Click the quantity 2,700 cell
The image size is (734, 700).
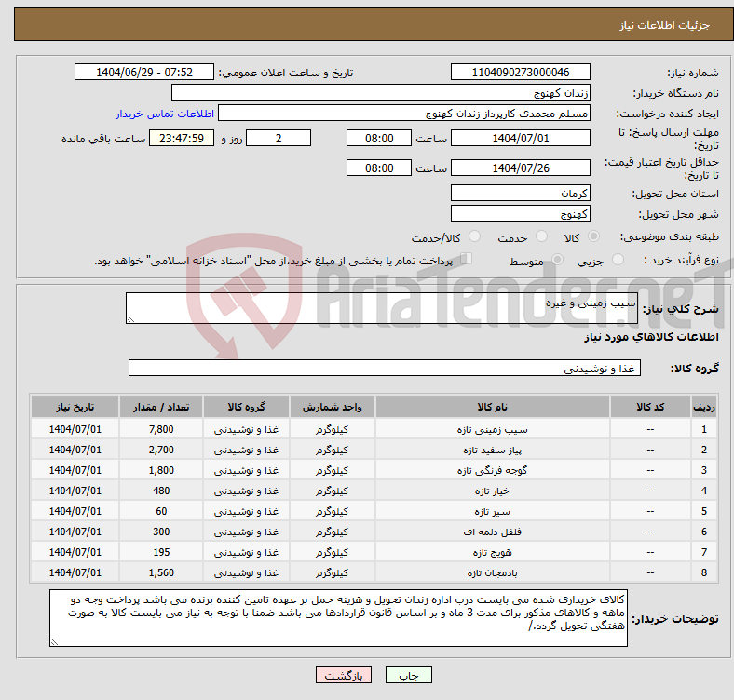point(161,450)
